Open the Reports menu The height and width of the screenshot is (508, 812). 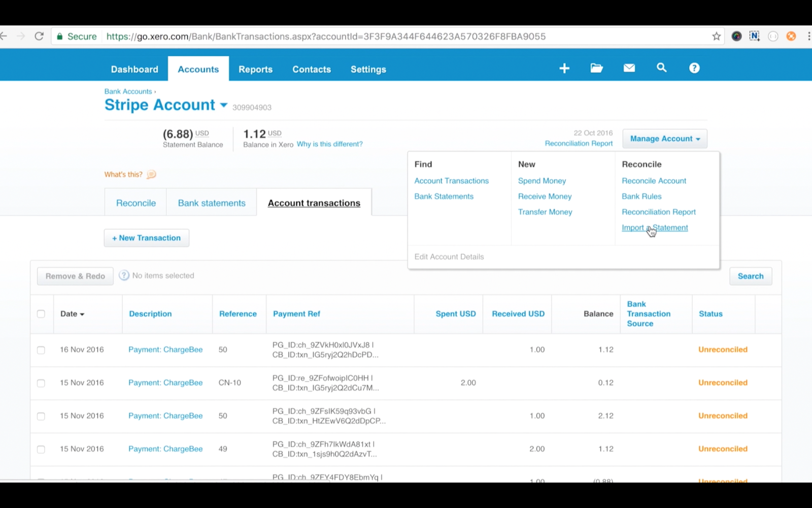point(255,70)
